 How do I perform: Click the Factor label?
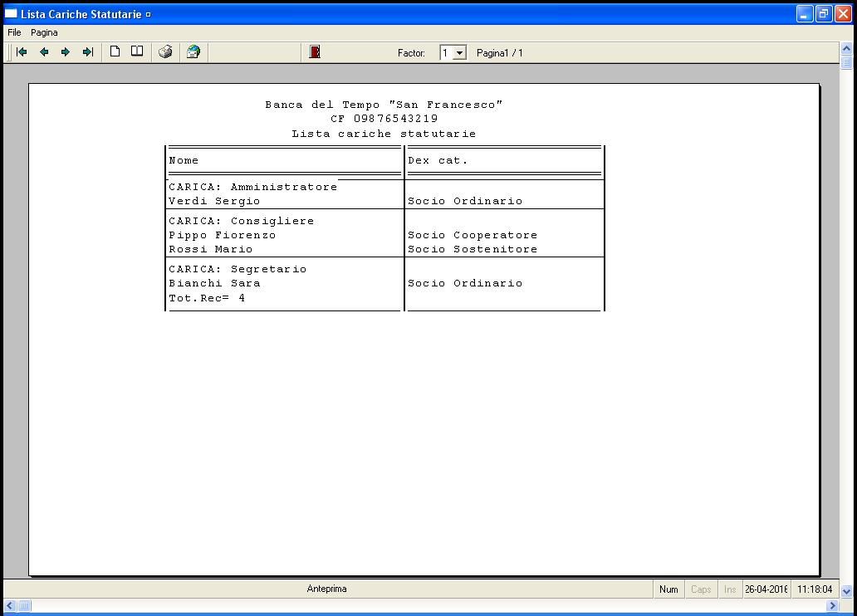coord(411,53)
